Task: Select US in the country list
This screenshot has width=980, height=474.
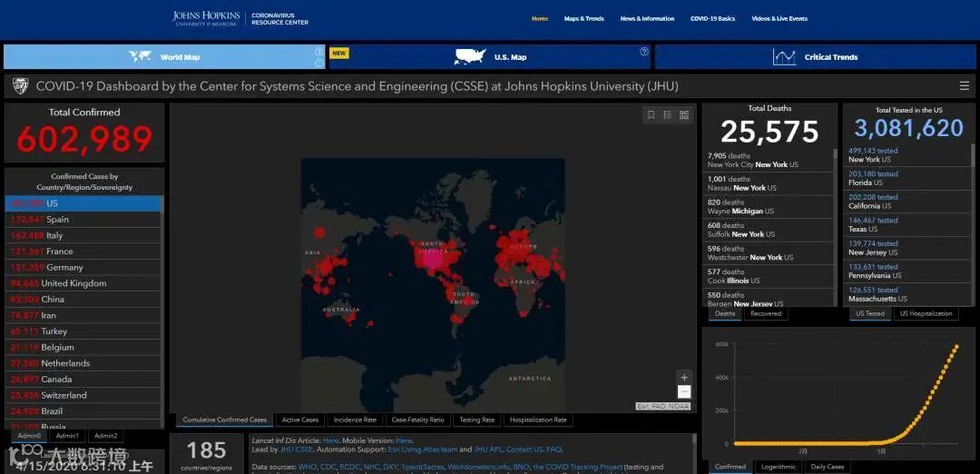Action: point(83,203)
